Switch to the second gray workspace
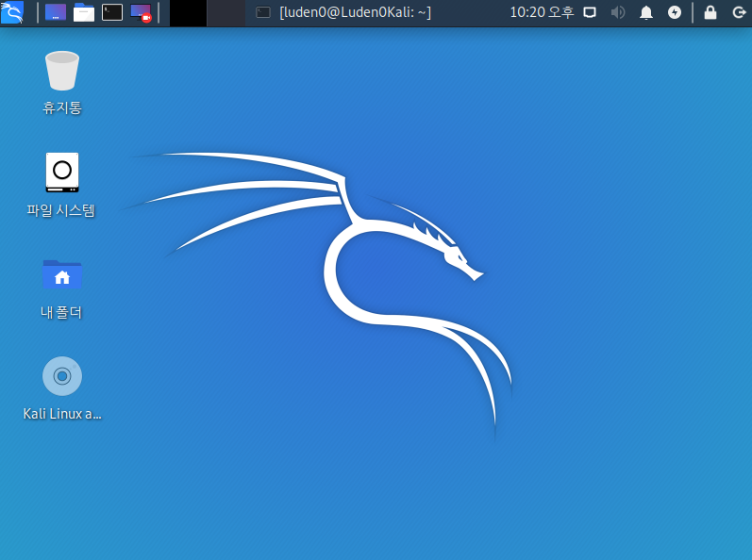The height and width of the screenshot is (560, 752). pyautogui.click(x=226, y=13)
